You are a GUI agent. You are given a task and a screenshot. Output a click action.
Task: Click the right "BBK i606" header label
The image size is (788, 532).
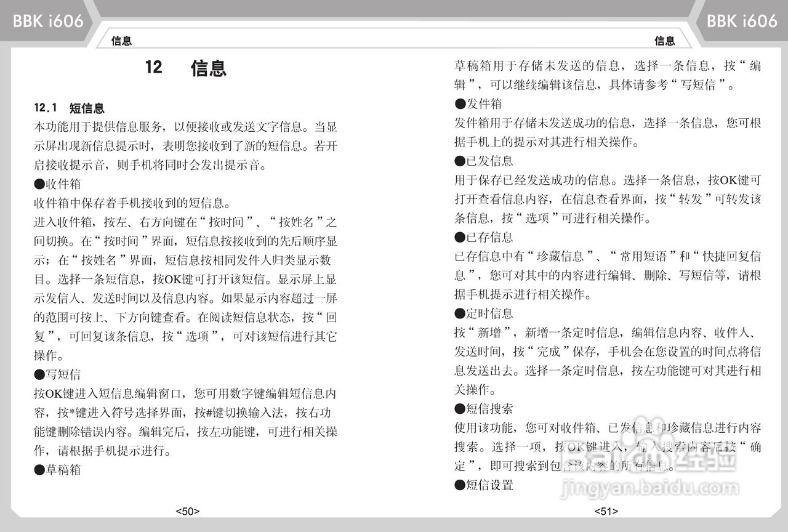742,21
